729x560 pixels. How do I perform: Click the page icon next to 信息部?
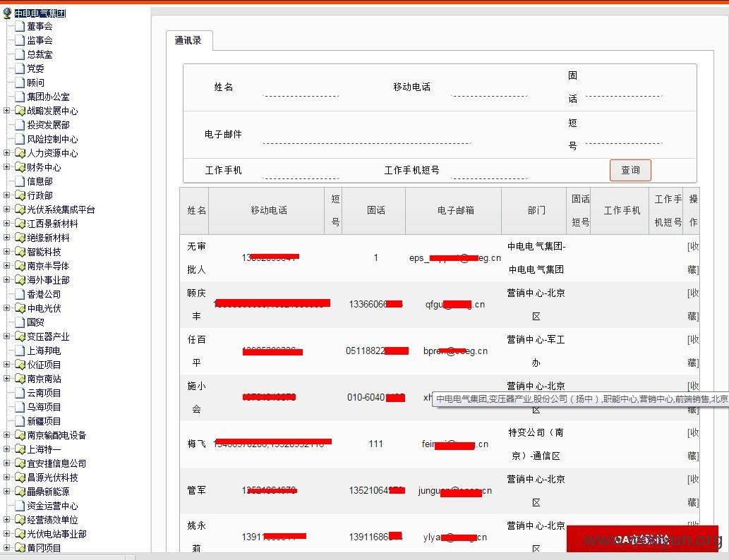pos(20,181)
